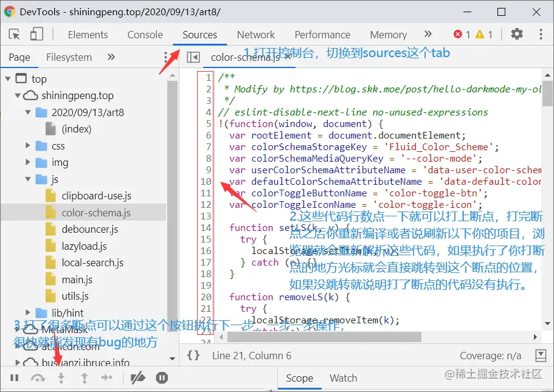Open the Elements panel tab
Viewport: 554px width, 392px height.
pyautogui.click(x=88, y=35)
